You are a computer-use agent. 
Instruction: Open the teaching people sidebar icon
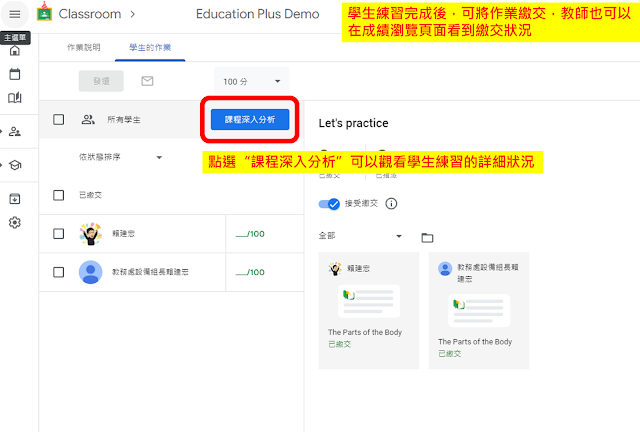[x=15, y=131]
